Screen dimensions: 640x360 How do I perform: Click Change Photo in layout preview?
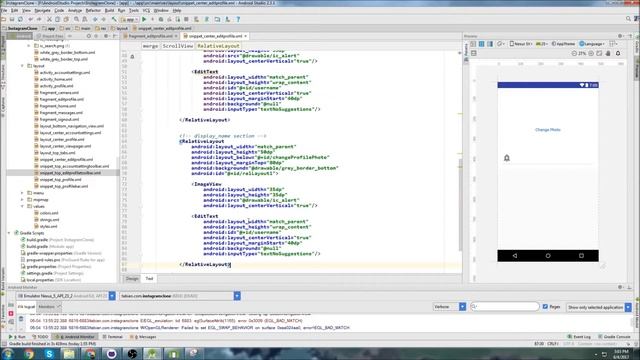coord(548,130)
